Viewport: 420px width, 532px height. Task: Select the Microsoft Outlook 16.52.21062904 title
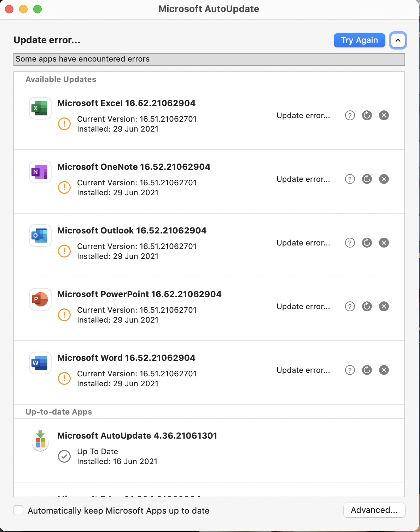pos(132,231)
